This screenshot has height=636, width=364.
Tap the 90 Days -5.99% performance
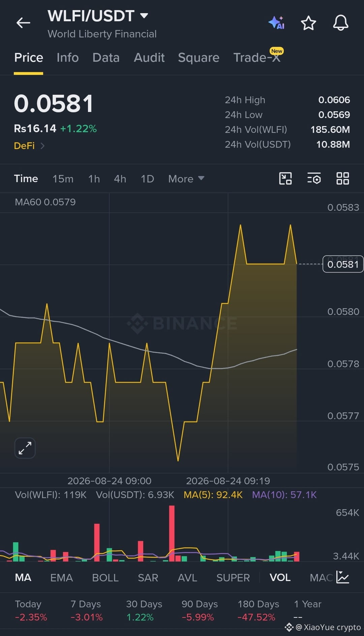pyautogui.click(x=200, y=610)
